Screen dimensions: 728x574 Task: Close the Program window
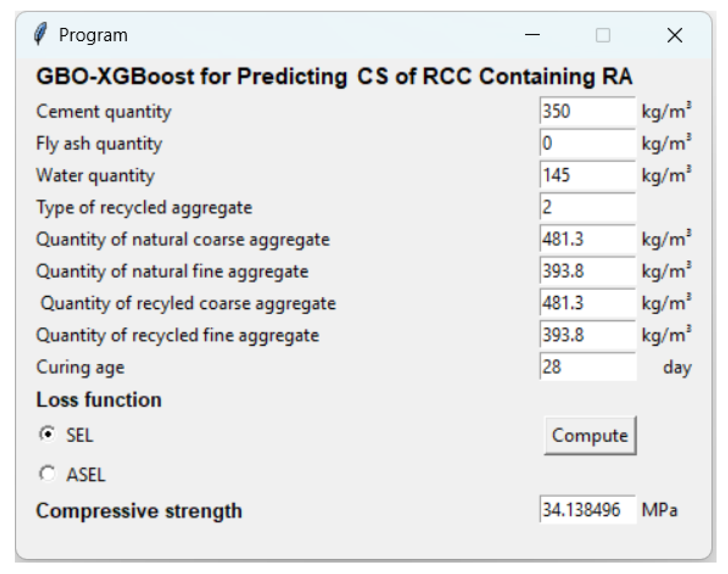pos(674,35)
